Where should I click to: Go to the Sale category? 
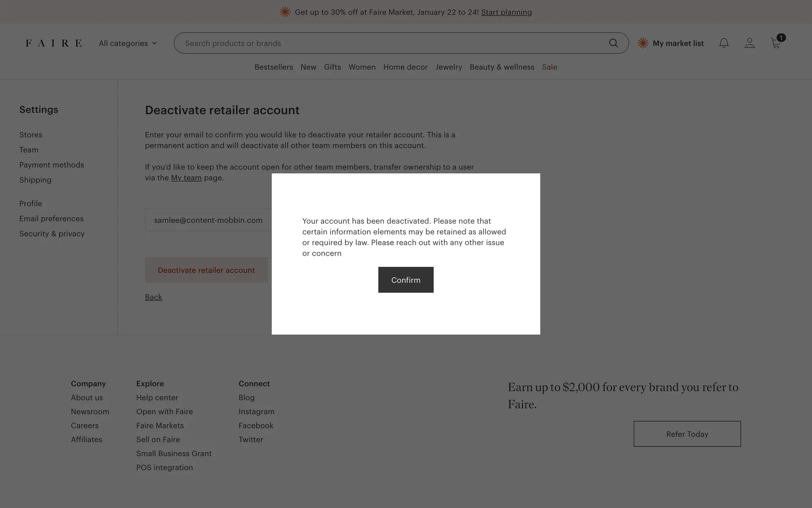click(x=549, y=67)
